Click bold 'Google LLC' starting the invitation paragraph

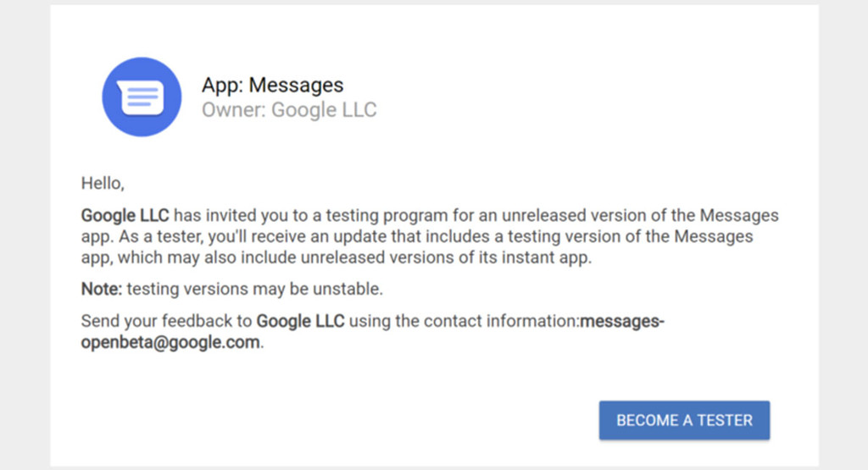125,215
